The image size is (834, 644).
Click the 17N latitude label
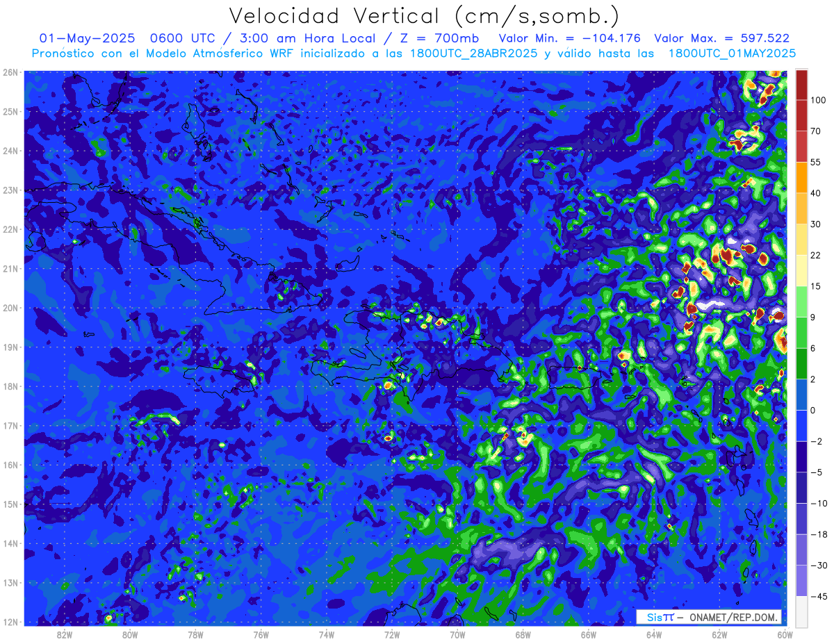[10, 426]
